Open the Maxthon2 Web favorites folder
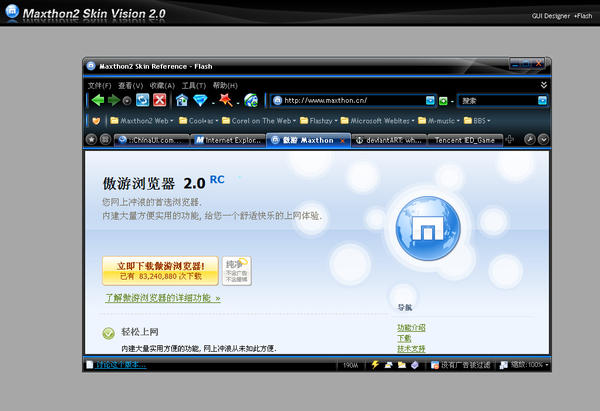 142,121
